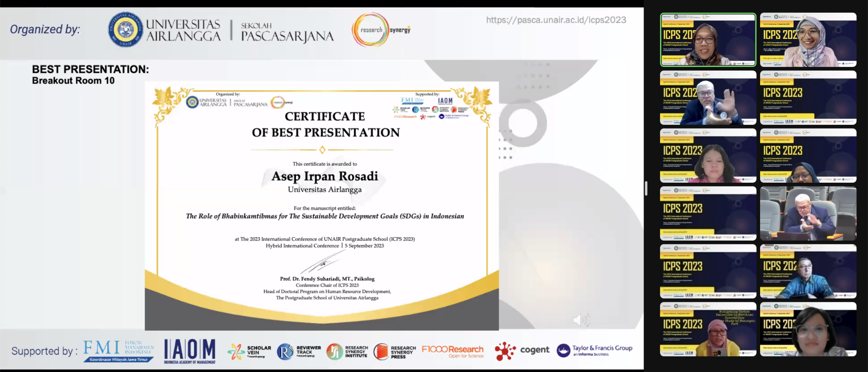
Task: Select the video of the man in the blue batik shirt
Action: pos(808,271)
